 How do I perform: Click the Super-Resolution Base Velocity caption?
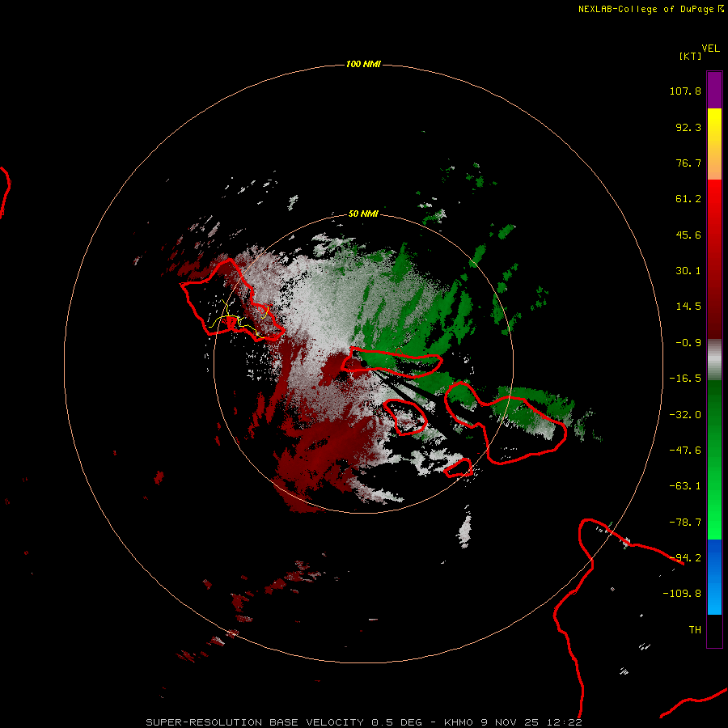tap(364, 722)
